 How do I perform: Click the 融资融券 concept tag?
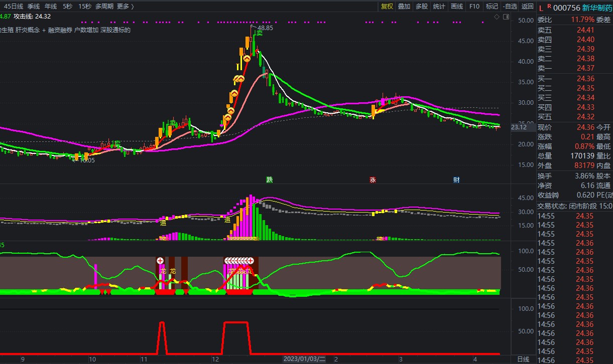[x=60, y=30]
